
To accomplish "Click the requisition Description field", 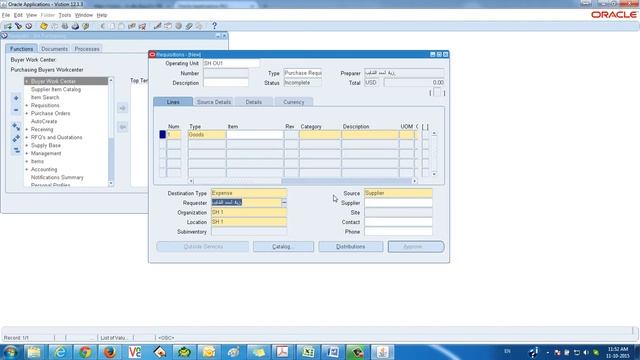I will [x=226, y=83].
